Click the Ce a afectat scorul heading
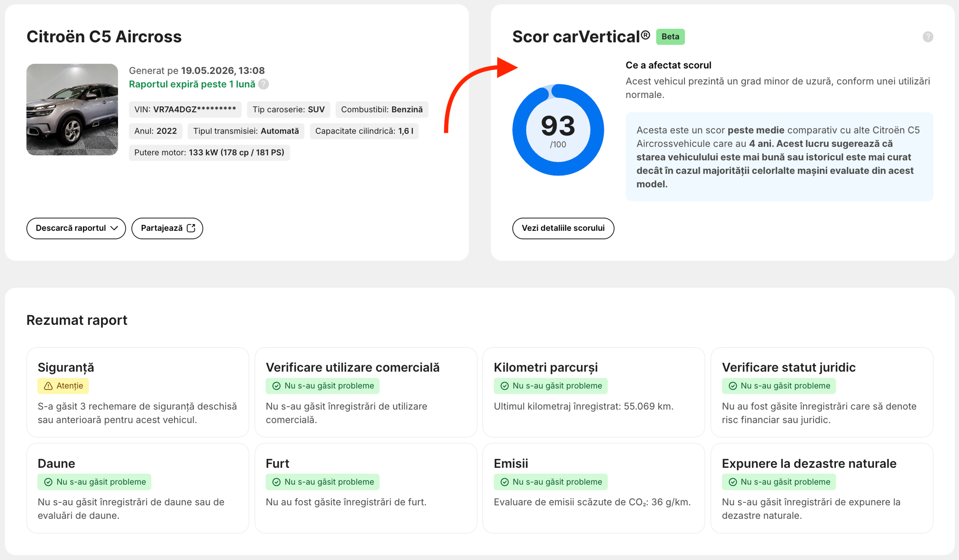959x560 pixels. click(668, 65)
